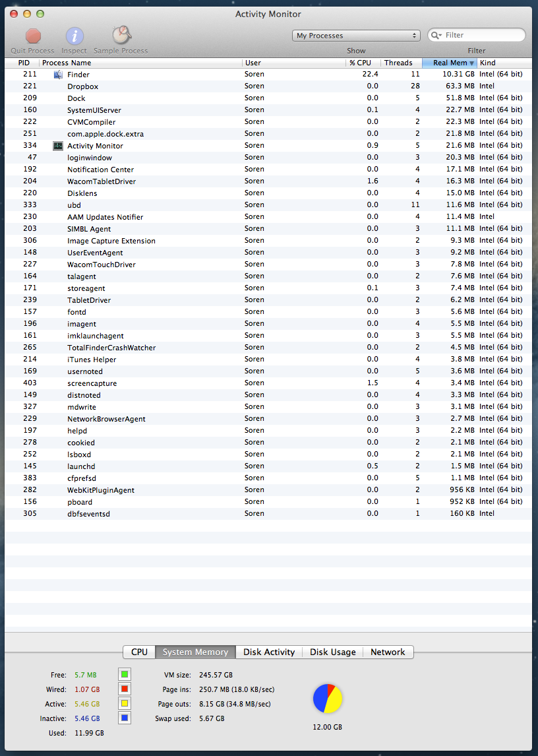The image size is (538, 756).
Task: Select the ubd process row
Action: pos(268,205)
